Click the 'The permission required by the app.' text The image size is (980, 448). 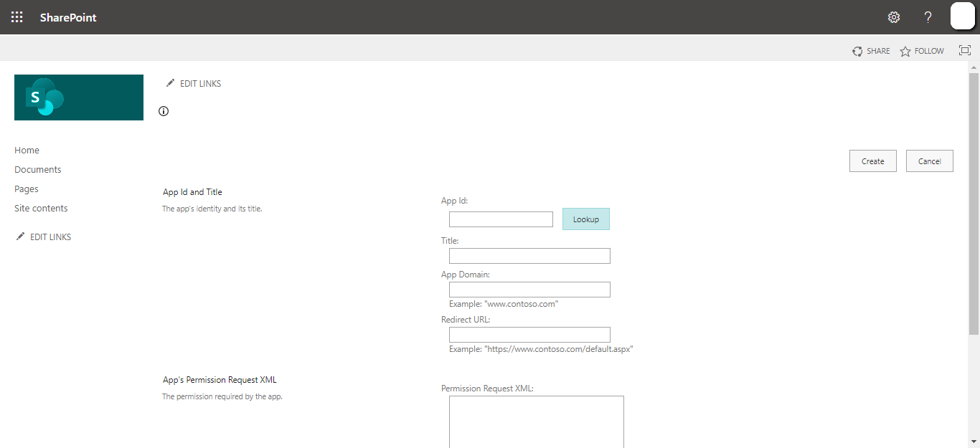pyautogui.click(x=222, y=396)
